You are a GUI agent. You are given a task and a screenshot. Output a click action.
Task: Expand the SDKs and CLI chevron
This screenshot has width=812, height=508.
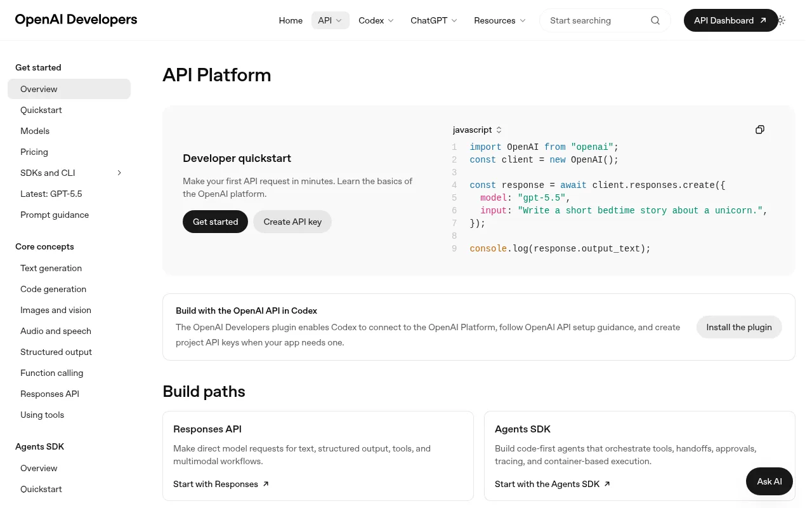coord(119,173)
